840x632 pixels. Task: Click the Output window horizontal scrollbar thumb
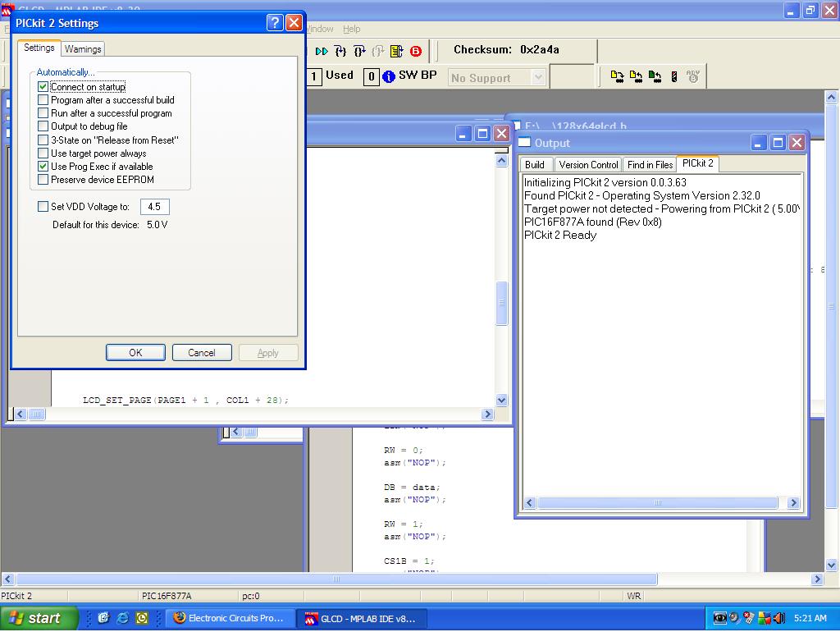pos(658,503)
